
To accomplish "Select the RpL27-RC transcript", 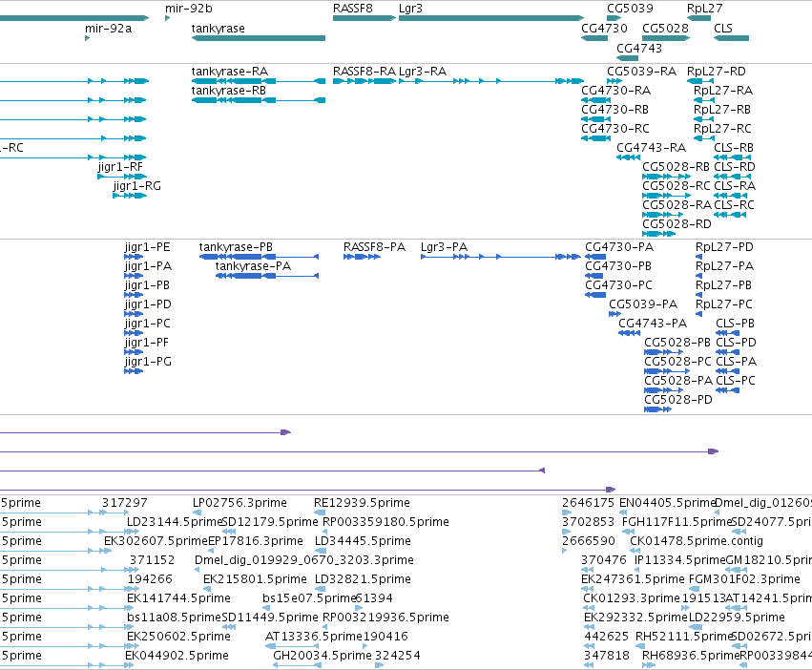I will (704, 139).
